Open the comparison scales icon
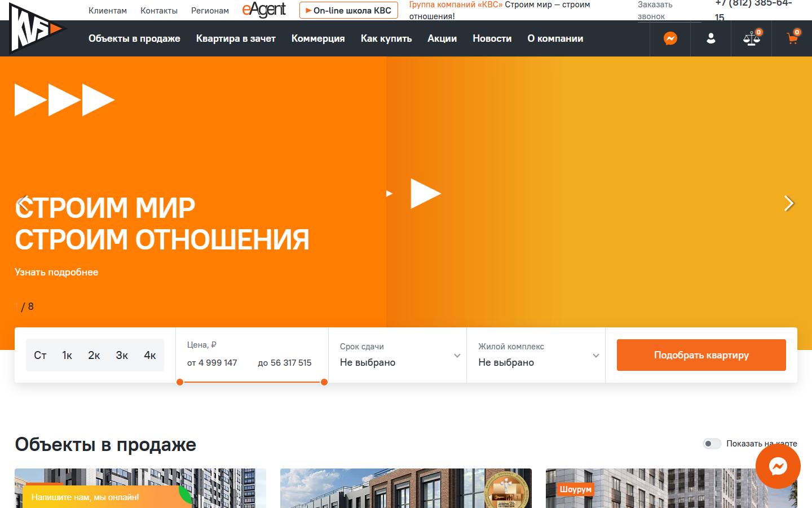Viewport: 812px width, 508px height. point(751,38)
